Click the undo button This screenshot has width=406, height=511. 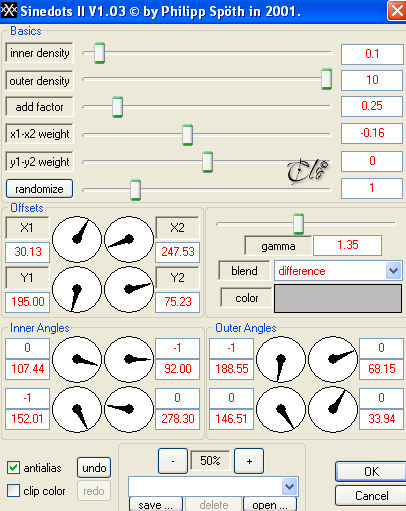94,468
